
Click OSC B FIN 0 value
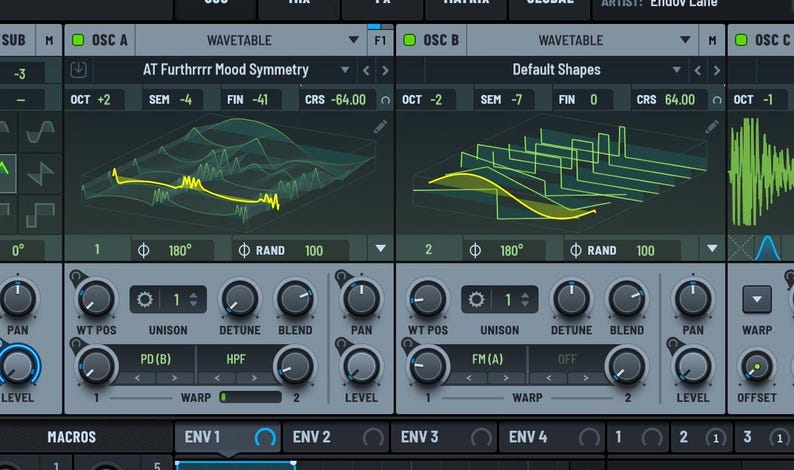point(593,100)
